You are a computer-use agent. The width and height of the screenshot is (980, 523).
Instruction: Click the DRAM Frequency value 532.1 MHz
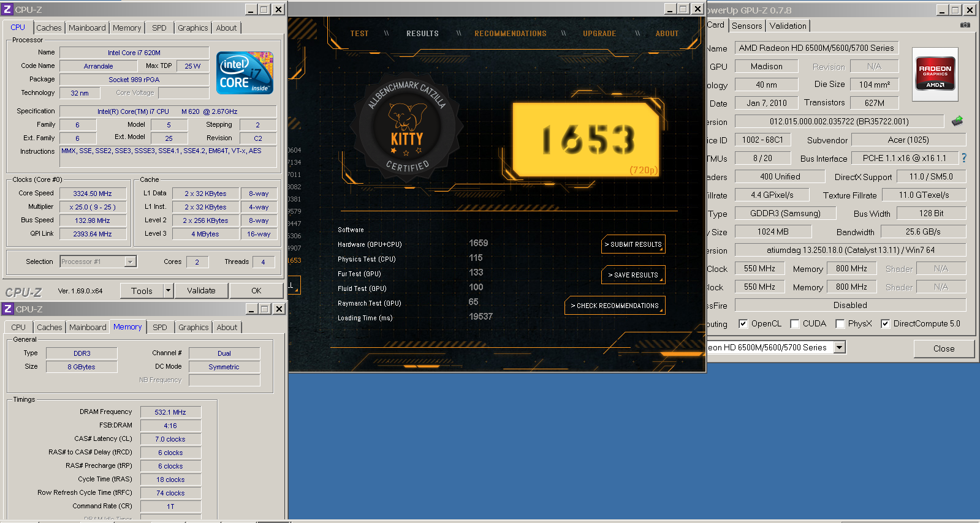click(x=170, y=412)
